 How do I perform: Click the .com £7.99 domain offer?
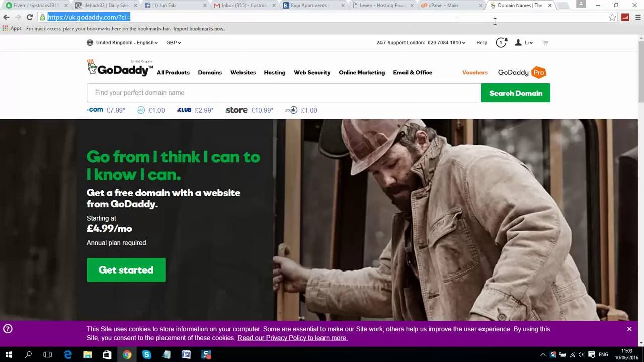106,110
